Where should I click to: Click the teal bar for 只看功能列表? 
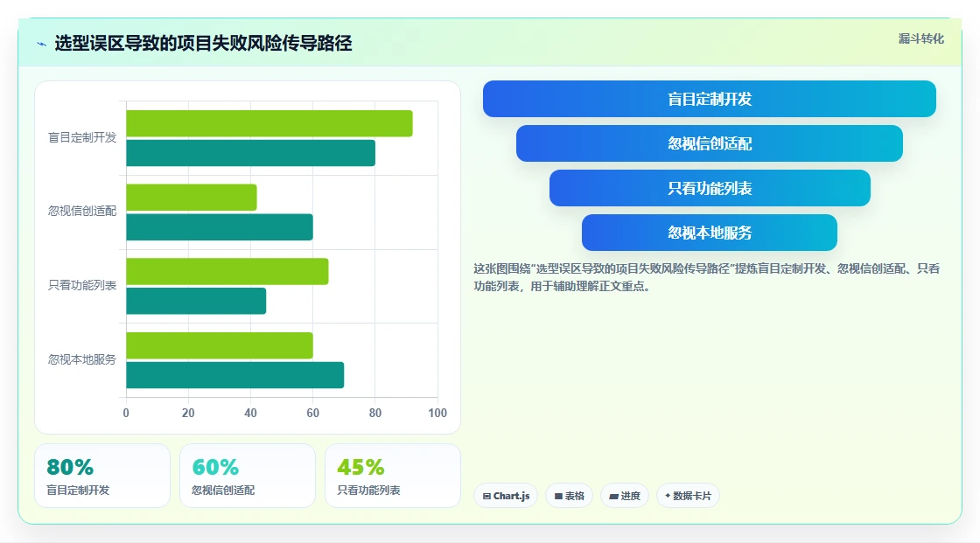point(196,301)
